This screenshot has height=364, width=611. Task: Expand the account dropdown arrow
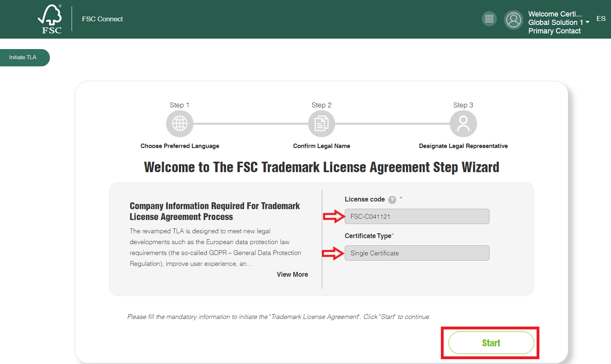click(x=588, y=23)
